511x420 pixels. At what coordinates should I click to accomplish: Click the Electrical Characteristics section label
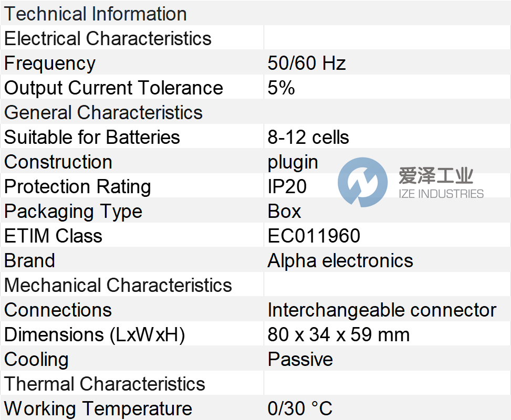point(108,38)
